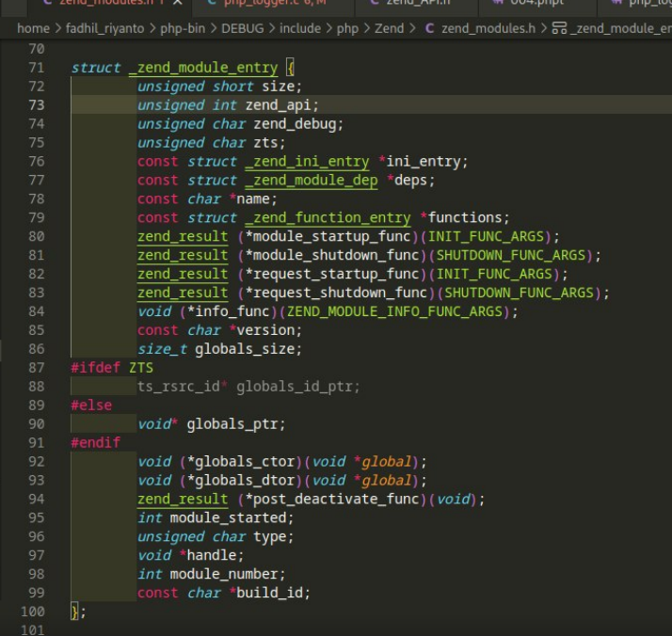Image resolution: width=672 pixels, height=636 pixels.
Task: Open the DEBUG breadcrumb dropdown
Action: (x=243, y=28)
